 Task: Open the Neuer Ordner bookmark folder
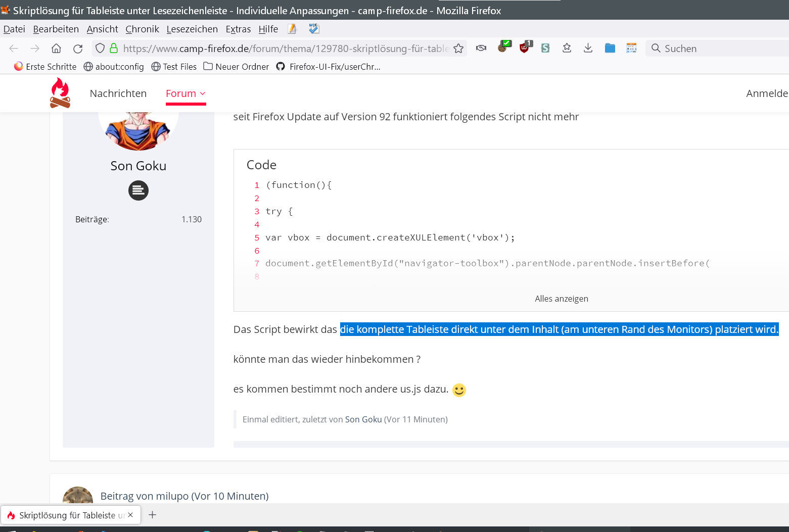click(236, 67)
